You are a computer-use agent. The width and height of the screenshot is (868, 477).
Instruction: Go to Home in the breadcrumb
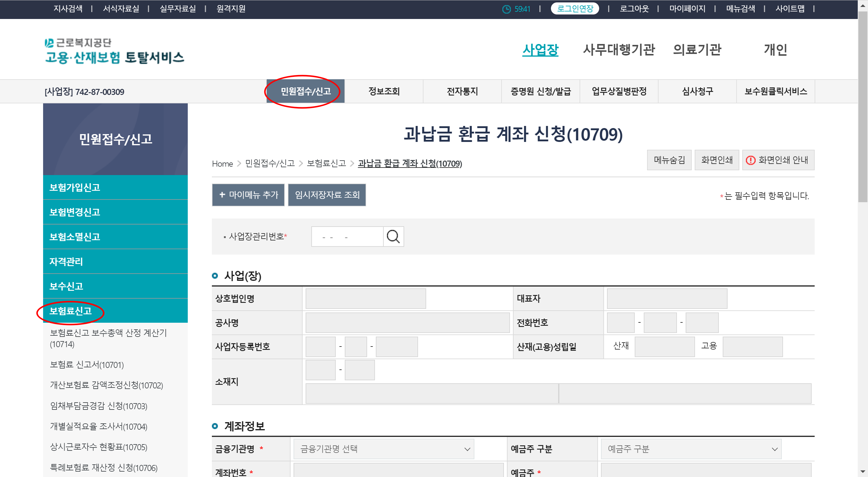222,164
